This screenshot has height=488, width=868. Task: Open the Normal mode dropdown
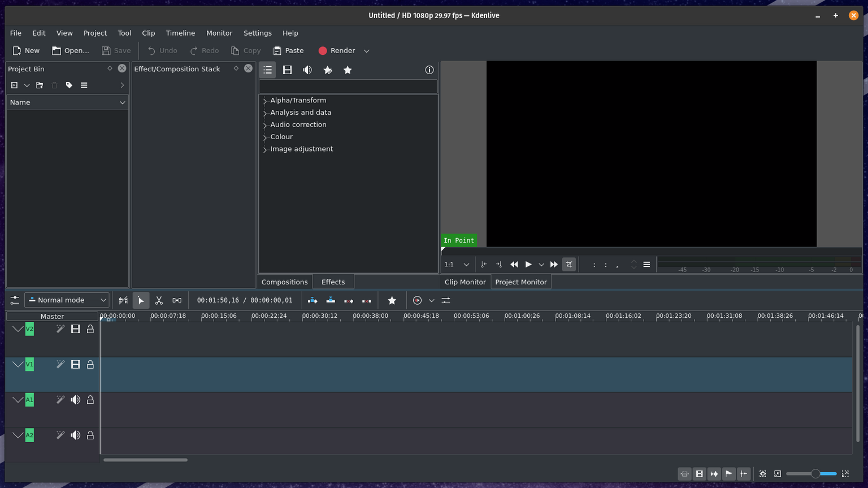click(67, 300)
